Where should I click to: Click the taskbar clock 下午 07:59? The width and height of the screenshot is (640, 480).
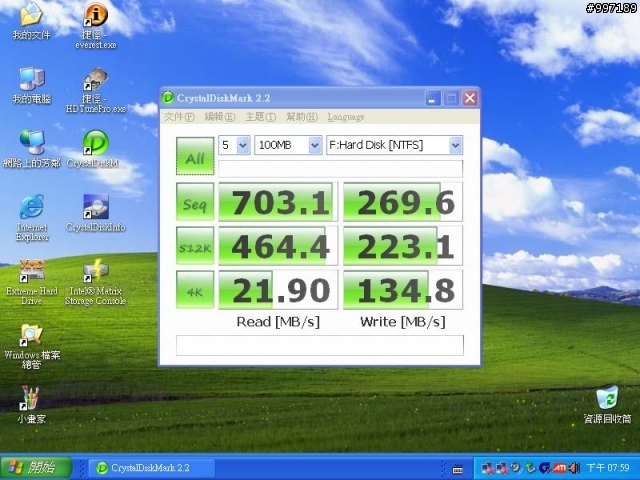608,468
